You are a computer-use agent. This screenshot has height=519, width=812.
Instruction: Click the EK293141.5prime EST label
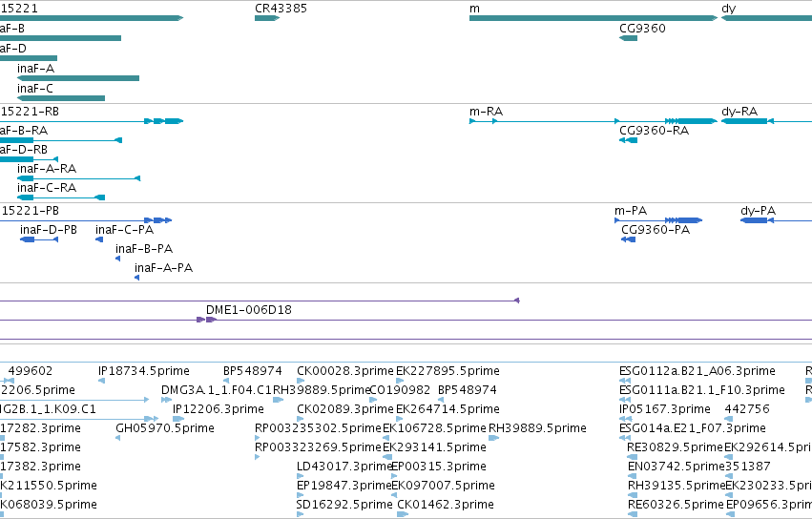(434, 447)
